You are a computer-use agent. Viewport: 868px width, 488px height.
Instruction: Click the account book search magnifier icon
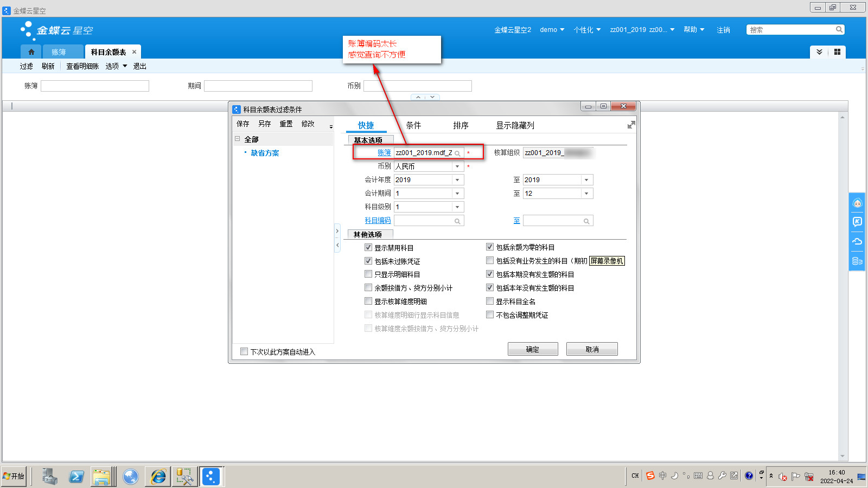click(x=457, y=153)
